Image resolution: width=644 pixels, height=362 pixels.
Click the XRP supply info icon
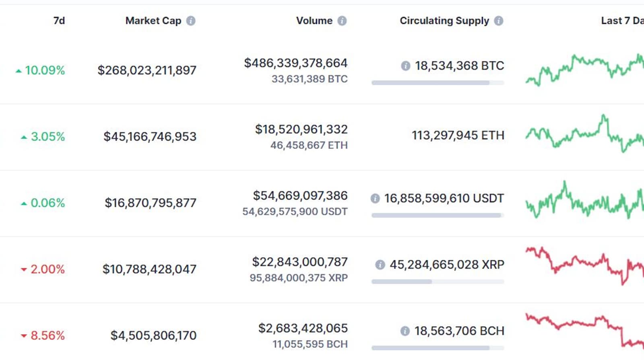tap(380, 265)
